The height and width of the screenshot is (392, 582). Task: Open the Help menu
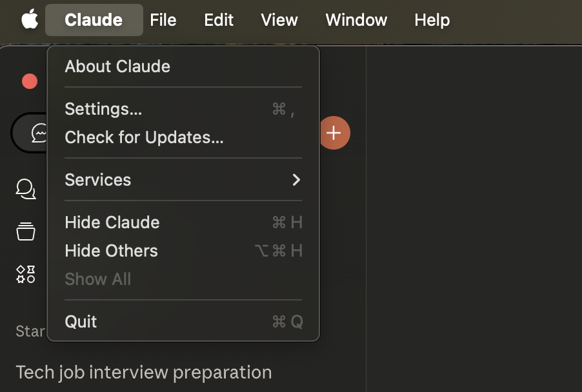coord(432,20)
